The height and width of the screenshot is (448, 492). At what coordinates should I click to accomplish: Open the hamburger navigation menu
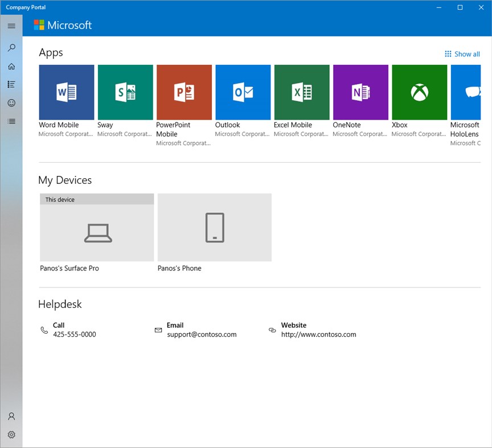coord(11,25)
